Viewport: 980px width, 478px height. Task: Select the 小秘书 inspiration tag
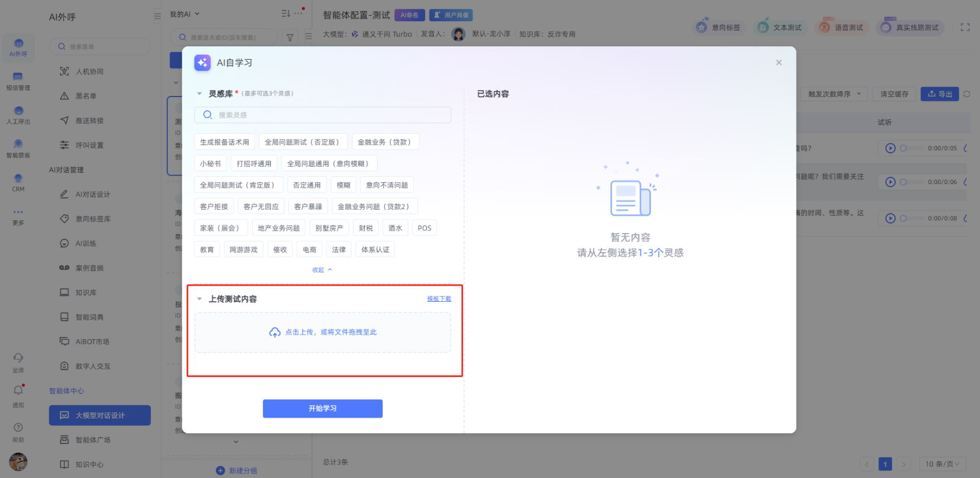click(210, 164)
